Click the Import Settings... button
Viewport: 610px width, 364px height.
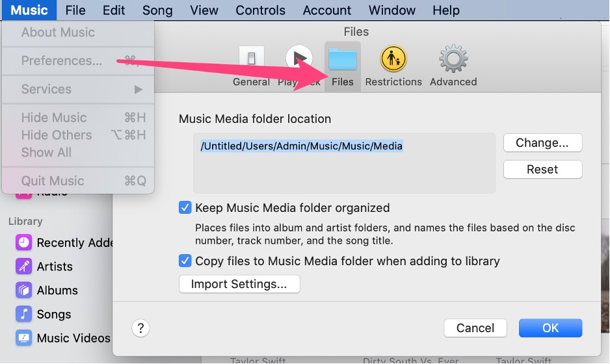coord(239,284)
